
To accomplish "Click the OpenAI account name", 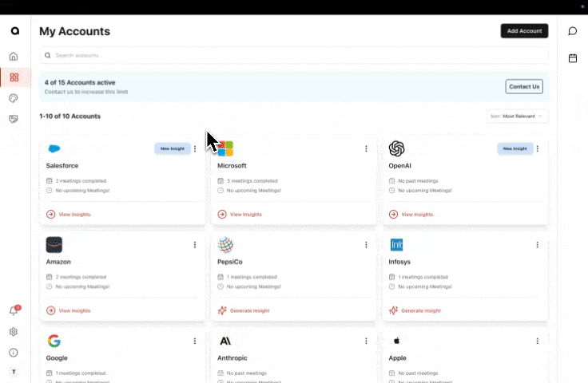I will pyautogui.click(x=400, y=165).
